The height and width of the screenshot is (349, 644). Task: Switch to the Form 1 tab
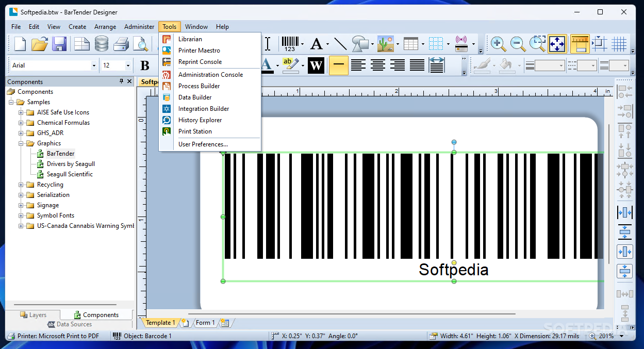(x=205, y=323)
